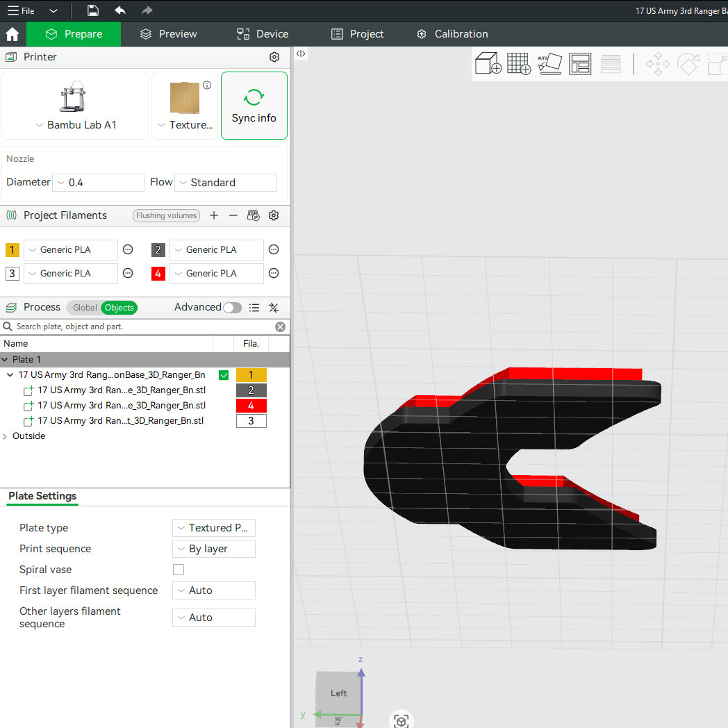This screenshot has height=728, width=728.
Task: Collapse the Plate 1 tree item
Action: click(6, 359)
